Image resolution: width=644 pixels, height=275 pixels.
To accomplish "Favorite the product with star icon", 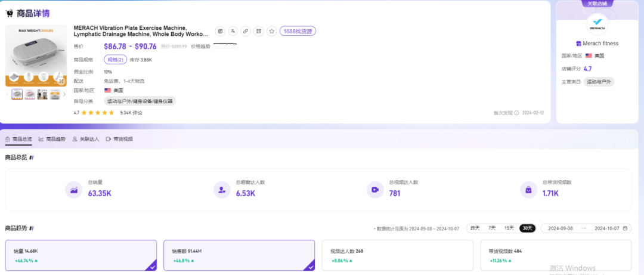I will pyautogui.click(x=271, y=31).
